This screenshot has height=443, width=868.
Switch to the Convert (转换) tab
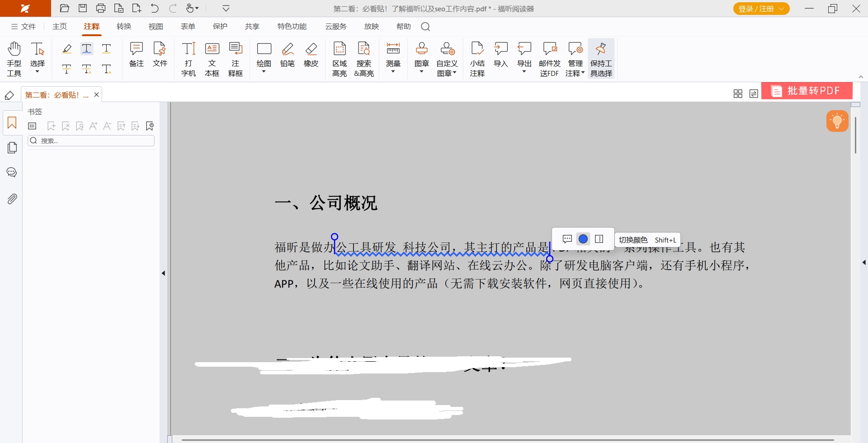click(124, 27)
